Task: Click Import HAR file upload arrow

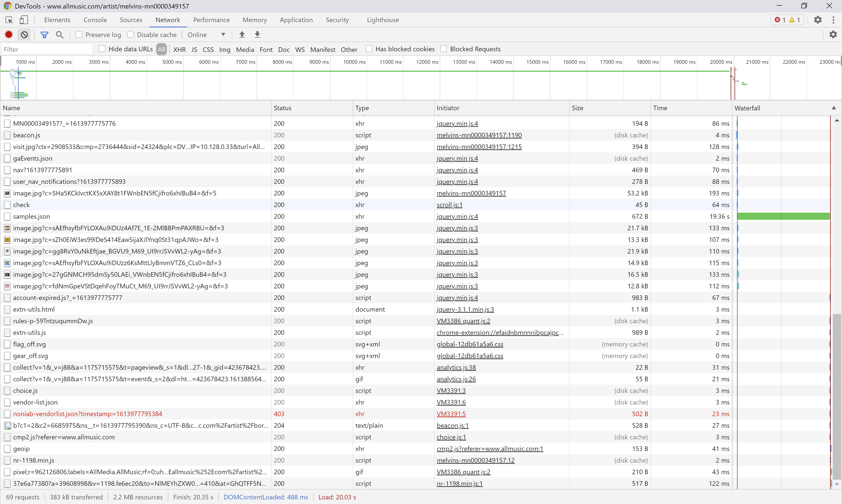Action: [242, 34]
